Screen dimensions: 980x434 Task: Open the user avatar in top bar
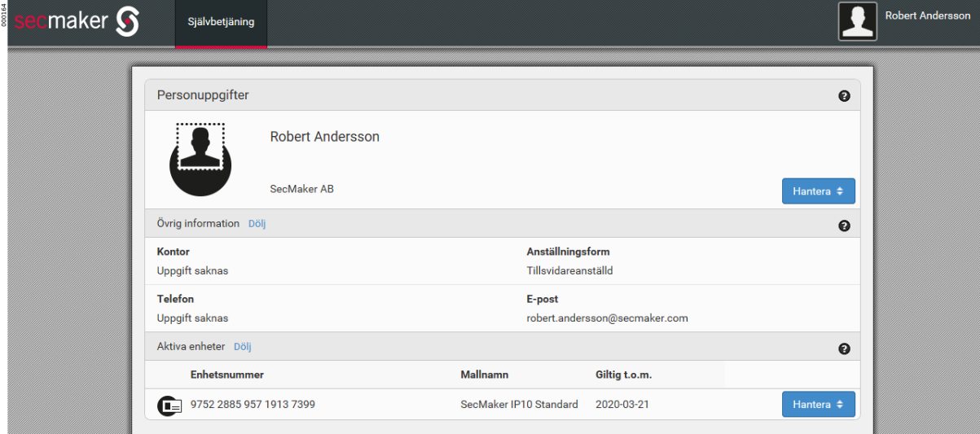point(857,21)
